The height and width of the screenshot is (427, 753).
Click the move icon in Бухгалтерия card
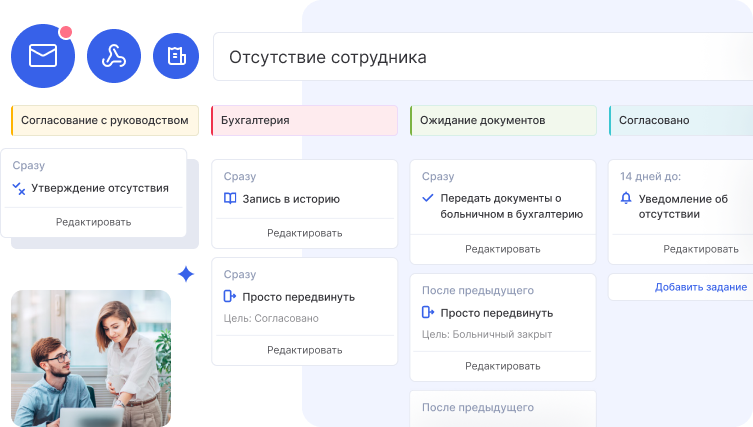click(x=230, y=297)
